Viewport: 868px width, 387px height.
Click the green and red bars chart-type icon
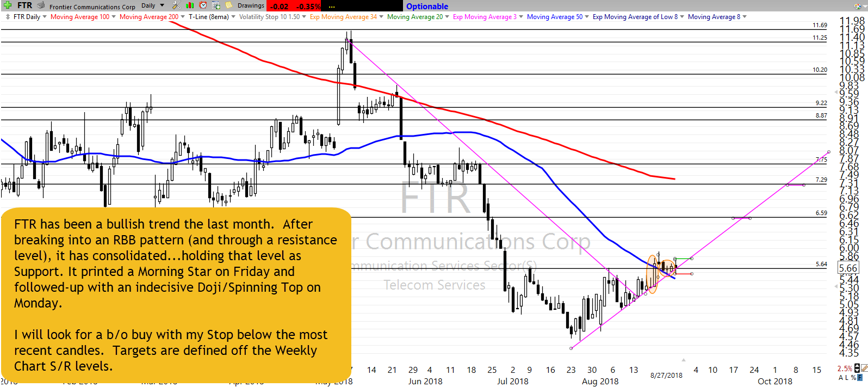tap(190, 5)
